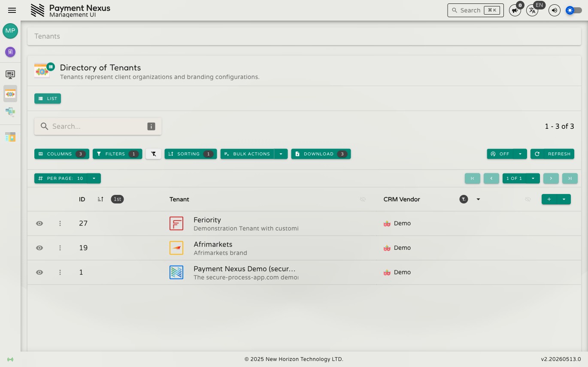Click the search info icon
This screenshot has height=367, width=588.
(x=151, y=126)
